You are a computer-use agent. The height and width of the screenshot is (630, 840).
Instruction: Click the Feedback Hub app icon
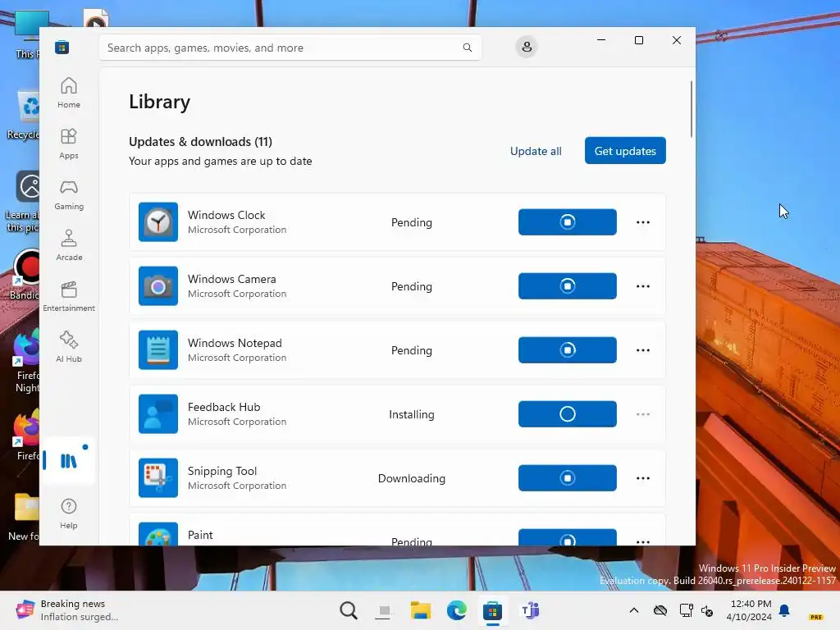(x=158, y=414)
